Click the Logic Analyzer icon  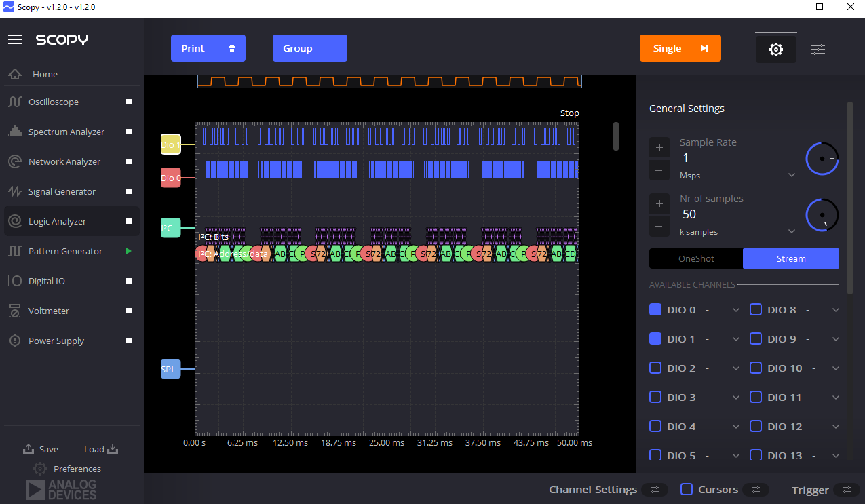(15, 221)
